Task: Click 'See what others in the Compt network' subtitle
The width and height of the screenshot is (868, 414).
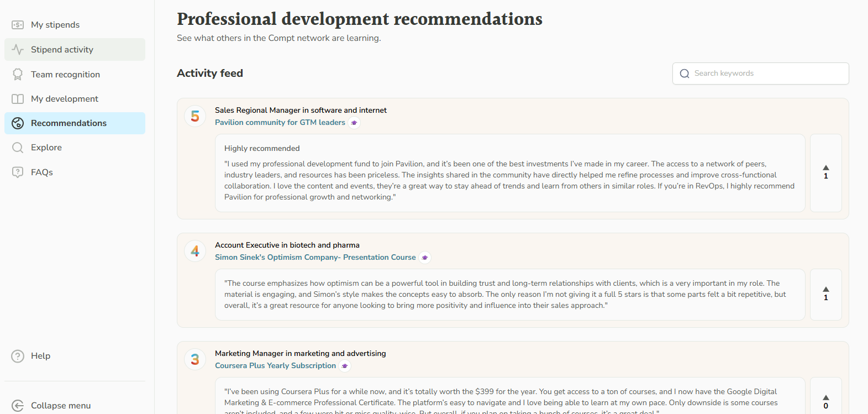Action: (x=279, y=38)
